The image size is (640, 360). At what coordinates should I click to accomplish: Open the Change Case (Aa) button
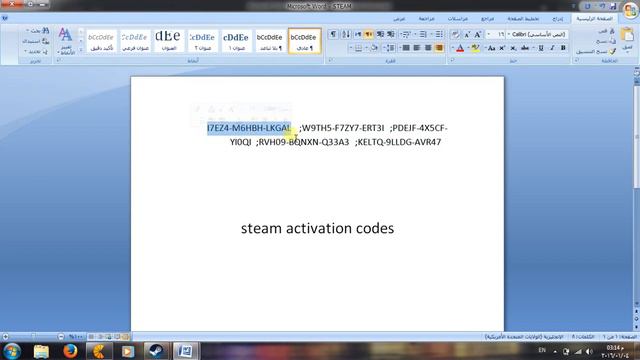tap(491, 48)
